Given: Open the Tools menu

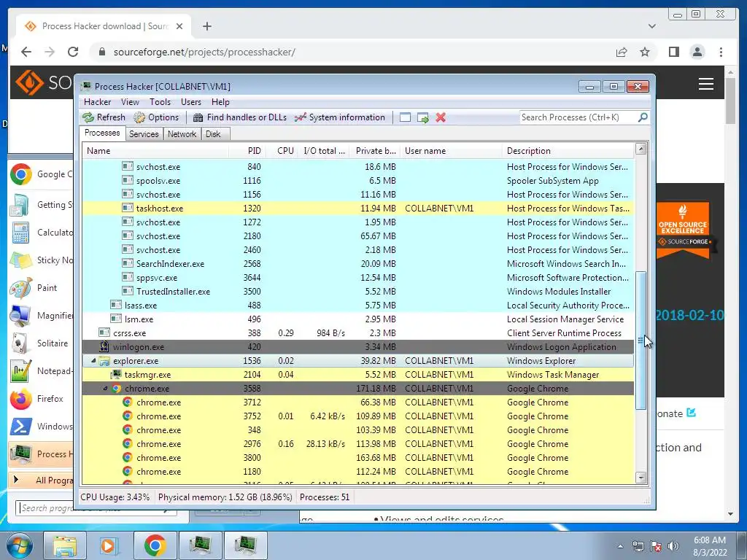Looking at the screenshot, I should [x=160, y=102].
